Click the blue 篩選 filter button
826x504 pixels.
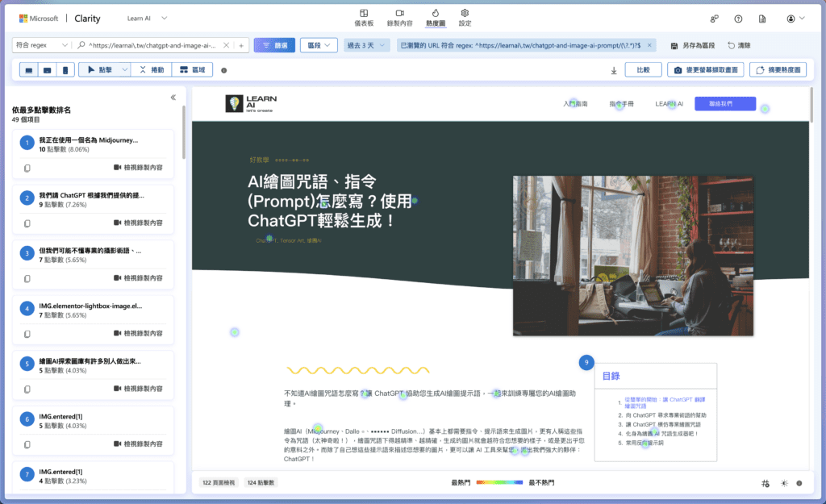click(274, 46)
